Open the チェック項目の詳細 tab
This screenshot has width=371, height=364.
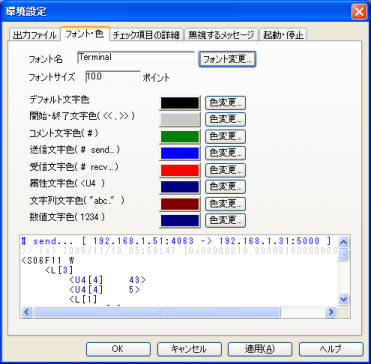147,35
